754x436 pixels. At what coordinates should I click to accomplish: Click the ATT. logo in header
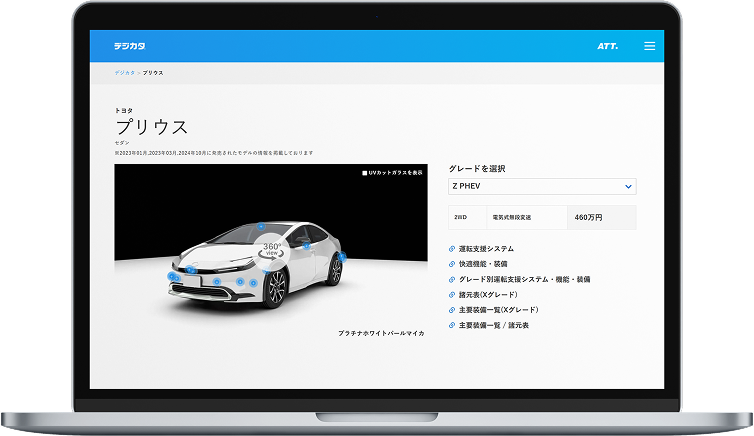(x=608, y=46)
